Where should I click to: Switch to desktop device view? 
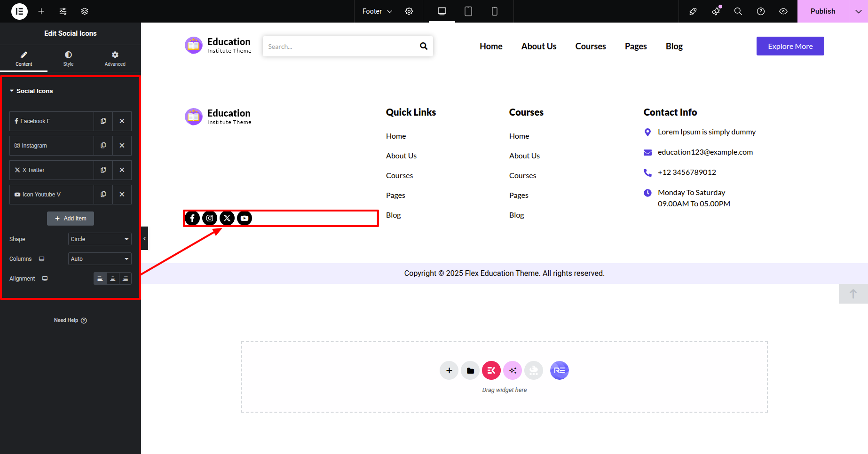pos(442,11)
